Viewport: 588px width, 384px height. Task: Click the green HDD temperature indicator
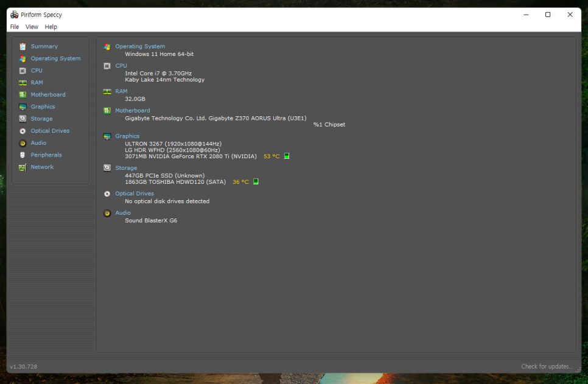256,181
